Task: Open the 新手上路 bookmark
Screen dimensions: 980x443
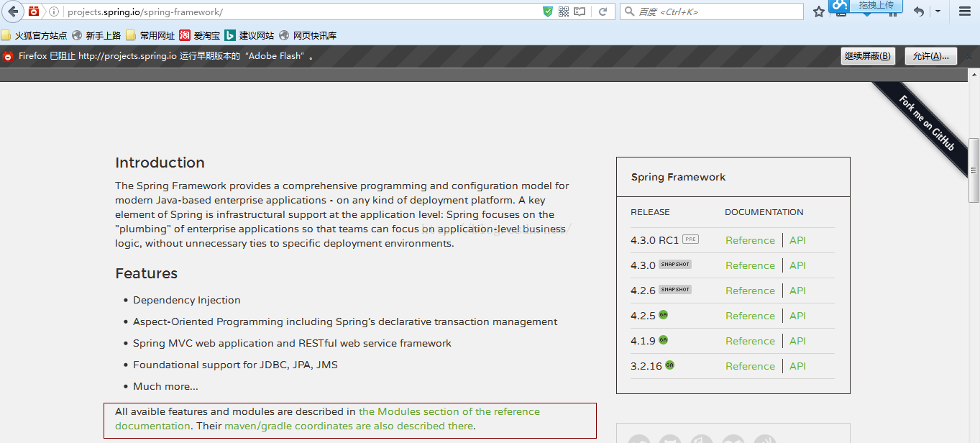Action: tap(96, 35)
